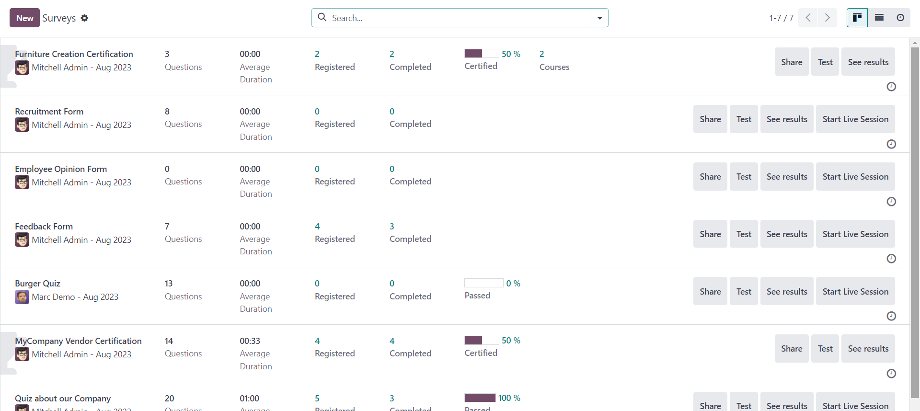Share the Recruitment Form survey
This screenshot has width=920, height=411.
click(710, 119)
